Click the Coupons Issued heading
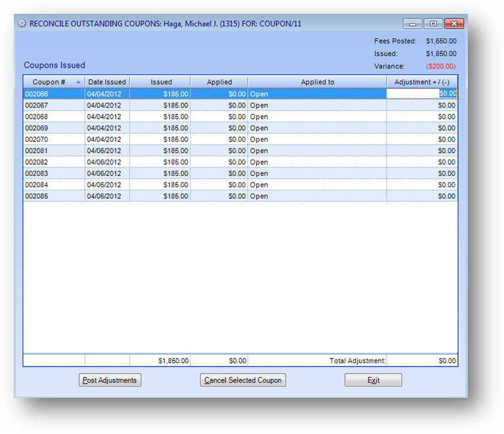This screenshot has width=504, height=434. [55, 65]
